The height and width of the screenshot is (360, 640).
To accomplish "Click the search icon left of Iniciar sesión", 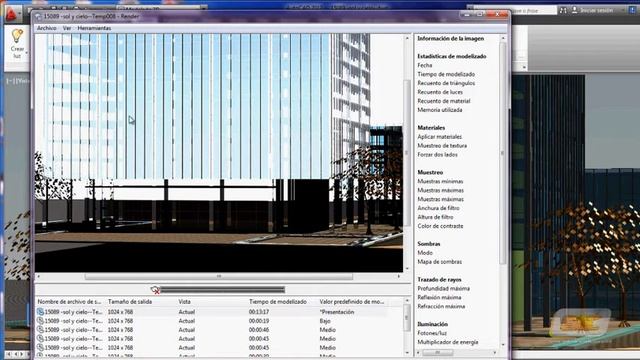I will 563,10.
